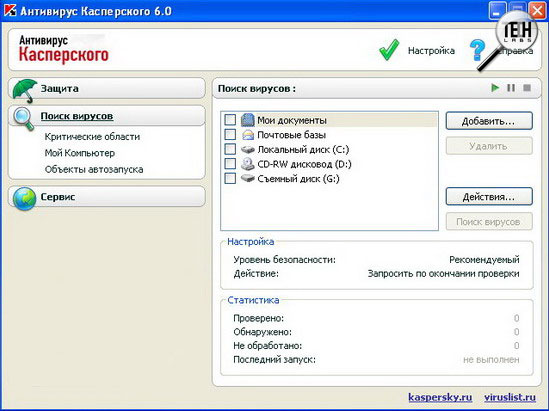Click Запросить по окончании проверки action
The width and height of the screenshot is (549, 411).
pyautogui.click(x=443, y=273)
